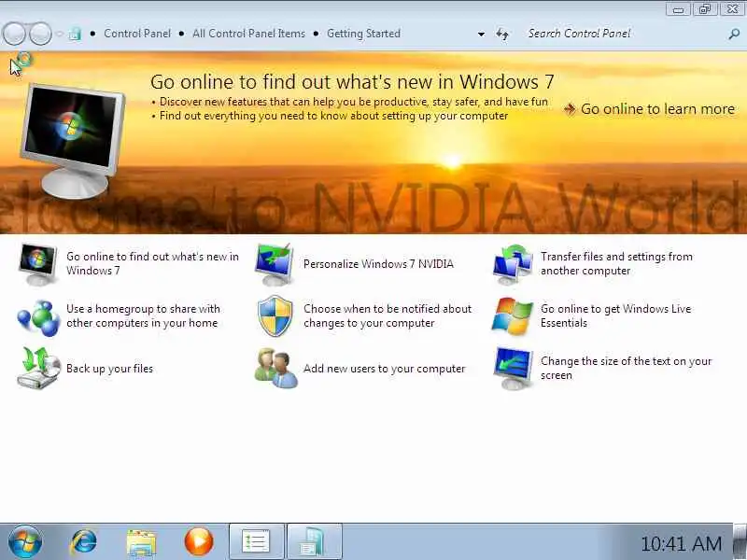Go back with the navigation Back button

14,34
